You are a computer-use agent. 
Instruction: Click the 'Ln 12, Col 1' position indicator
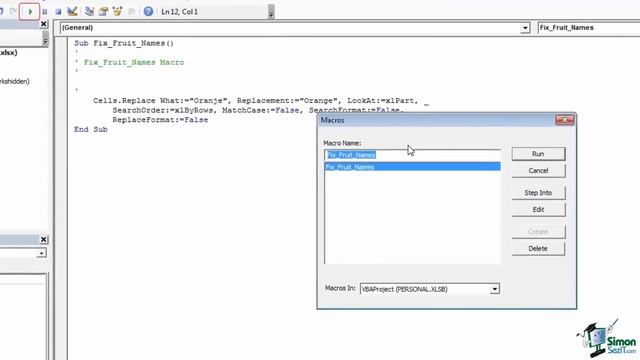coord(180,12)
